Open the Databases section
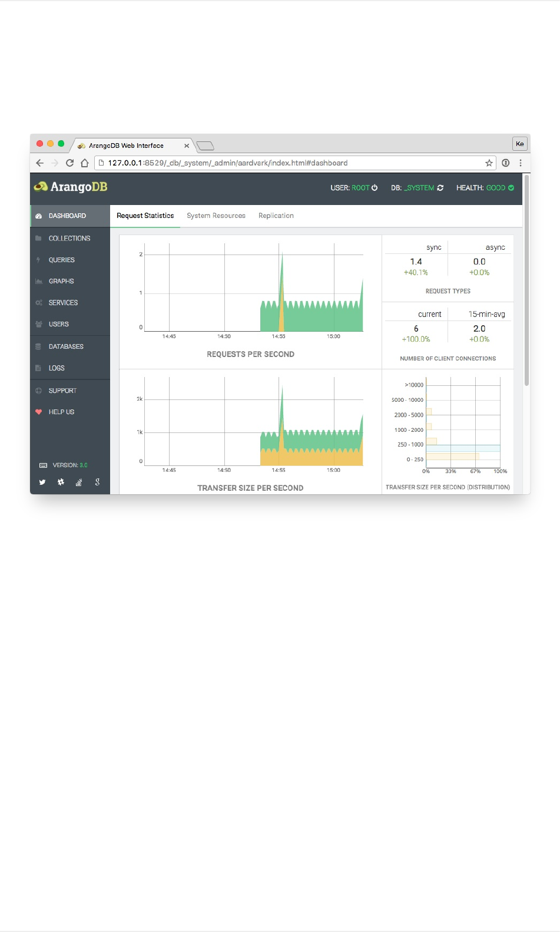Viewport: 560px width, 932px height. pos(70,347)
